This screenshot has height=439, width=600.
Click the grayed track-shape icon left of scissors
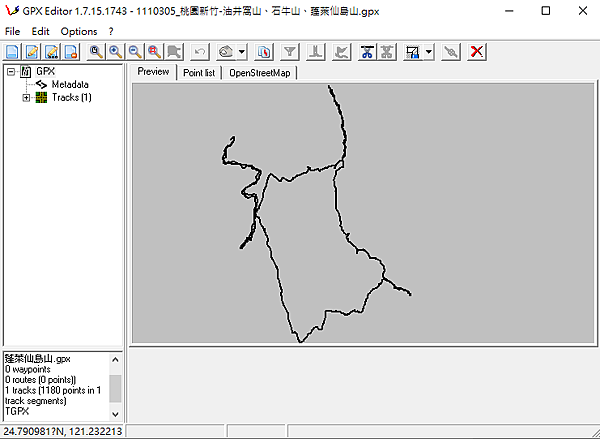click(342, 52)
